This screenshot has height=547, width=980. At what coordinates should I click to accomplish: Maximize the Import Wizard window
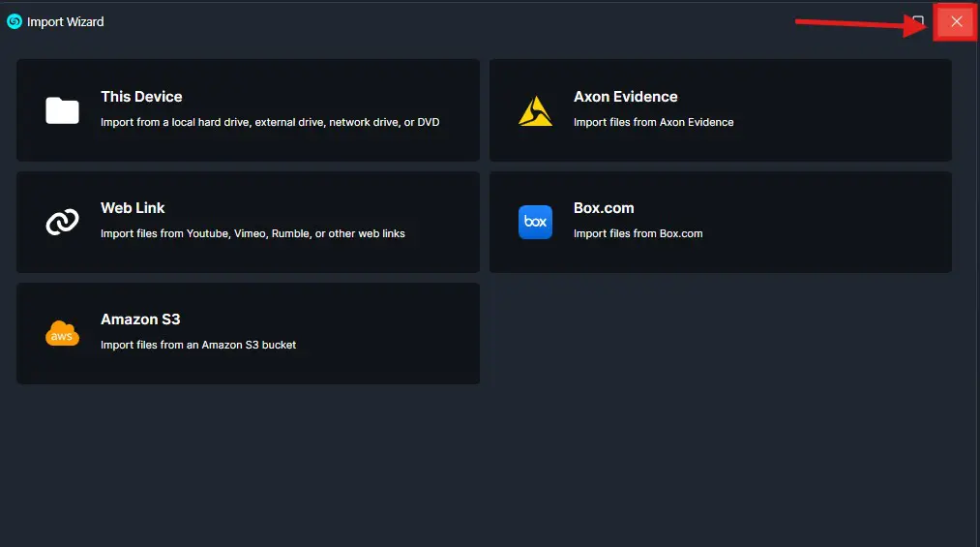[x=918, y=22]
